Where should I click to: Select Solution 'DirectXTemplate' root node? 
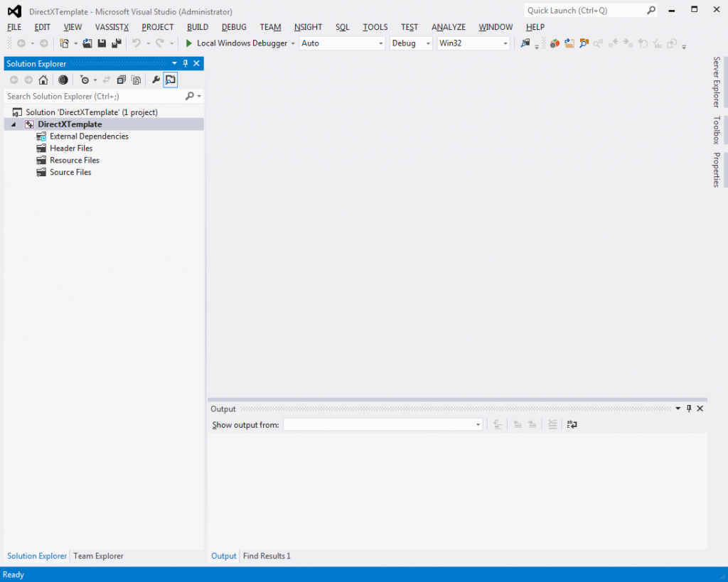[92, 112]
